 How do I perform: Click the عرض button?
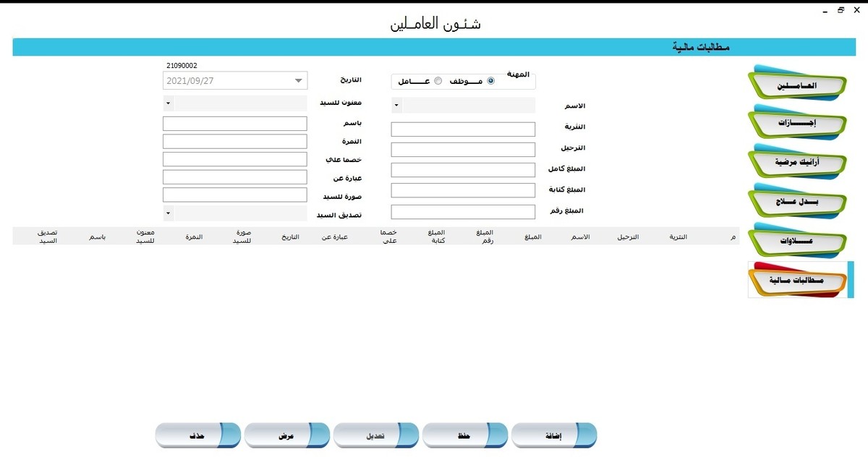tap(287, 435)
